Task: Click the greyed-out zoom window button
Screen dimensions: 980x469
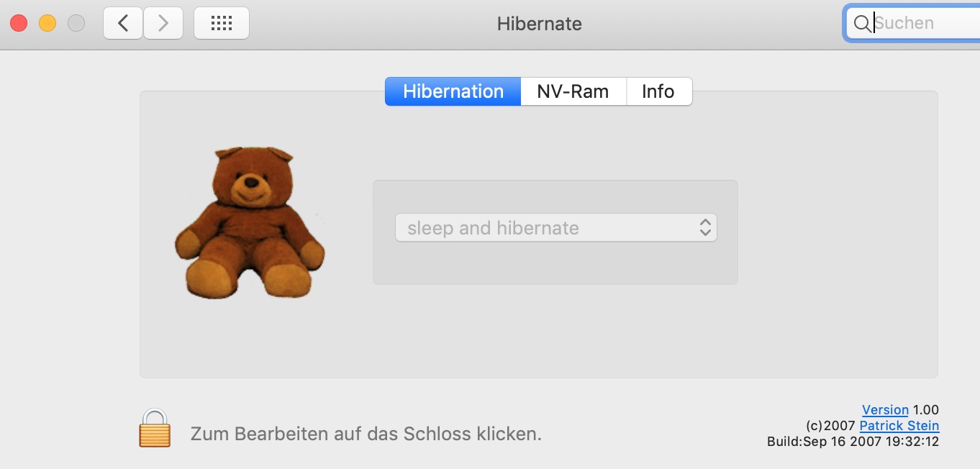Action: 76,23
